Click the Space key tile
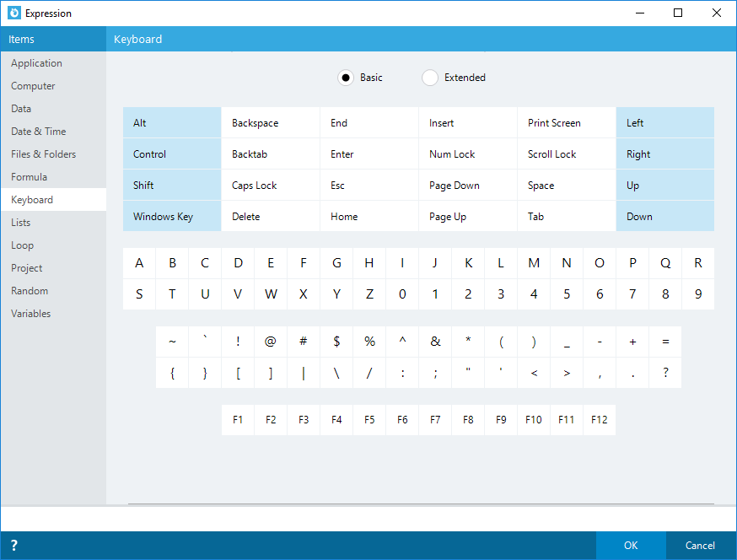Viewport: 737px width, 560px height. 566,185
